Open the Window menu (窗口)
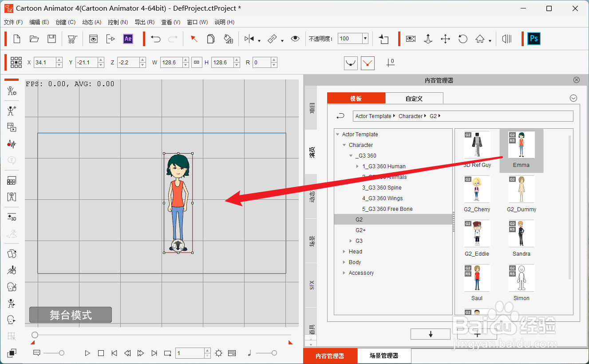589x364 pixels. point(198,22)
